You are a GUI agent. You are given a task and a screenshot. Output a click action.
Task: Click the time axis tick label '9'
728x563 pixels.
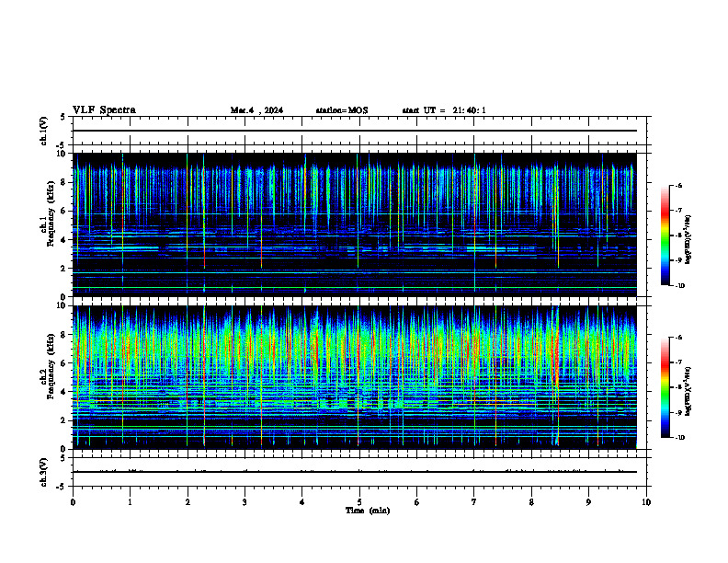pos(588,502)
